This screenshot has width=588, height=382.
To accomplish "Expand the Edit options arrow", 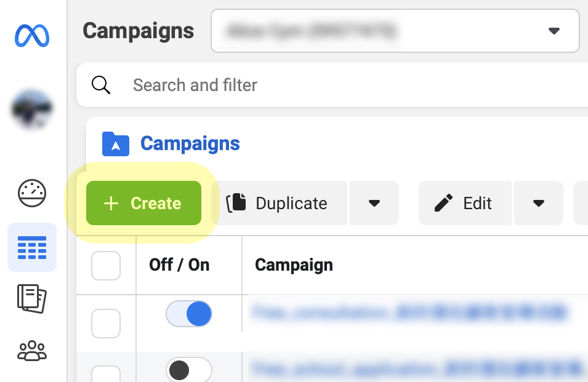I will (539, 203).
